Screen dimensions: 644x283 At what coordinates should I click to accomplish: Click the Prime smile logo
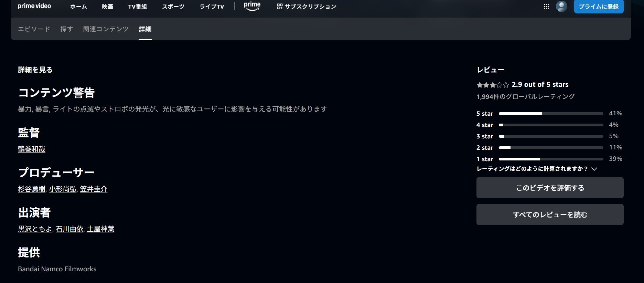[252, 6]
